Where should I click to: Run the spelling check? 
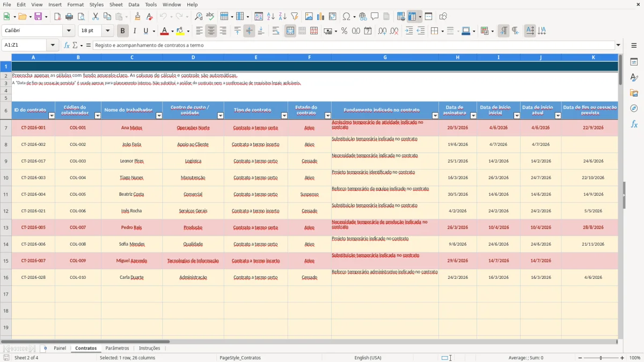tap(210, 17)
